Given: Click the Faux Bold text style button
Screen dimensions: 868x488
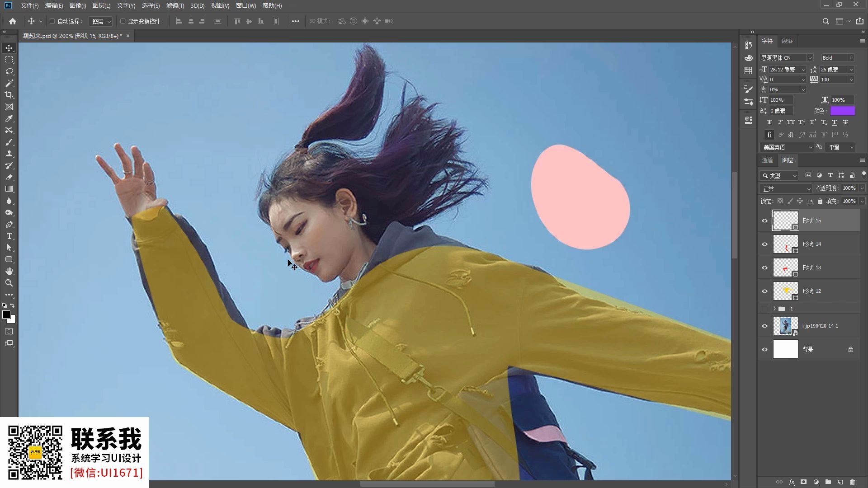Looking at the screenshot, I should pos(769,122).
